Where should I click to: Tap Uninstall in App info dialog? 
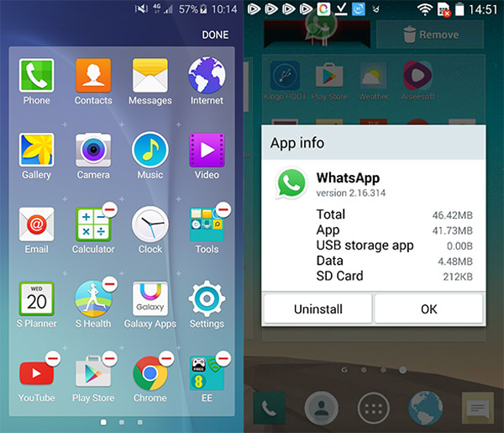coord(318,309)
